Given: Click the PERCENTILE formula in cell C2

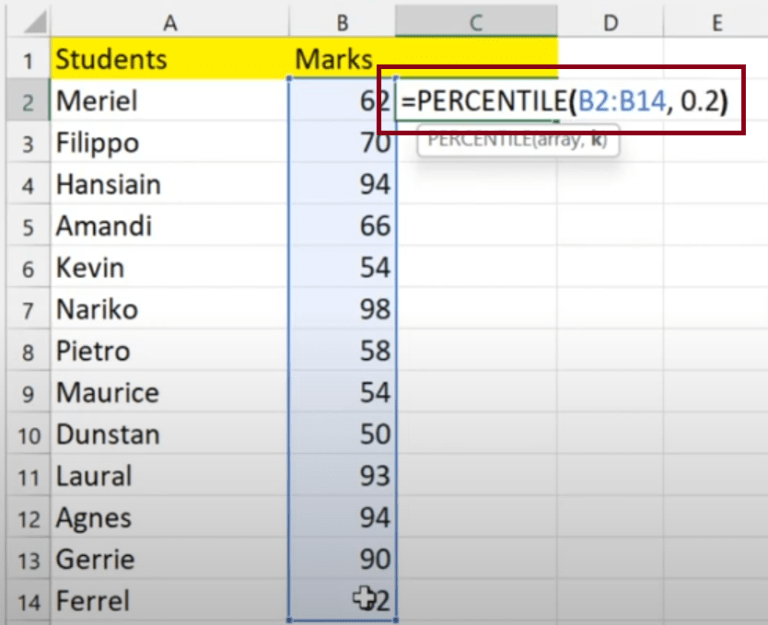Looking at the screenshot, I should [565, 101].
